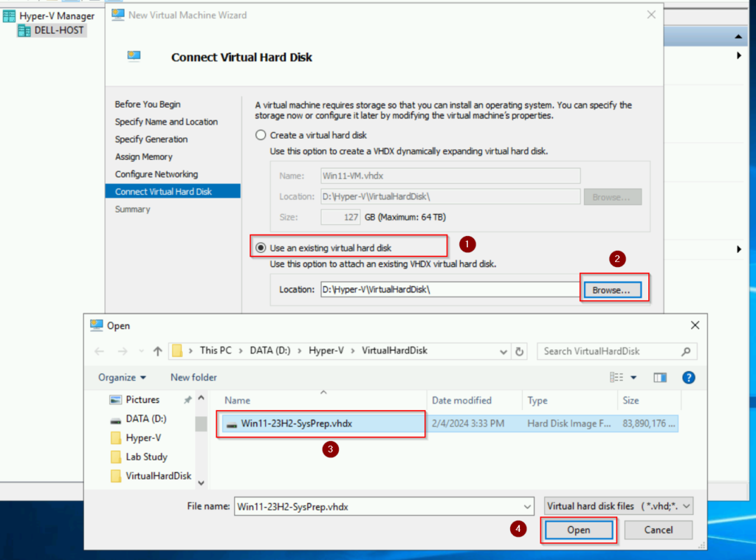Click the Open dialog title bar icon
This screenshot has width=756, height=560.
[97, 325]
